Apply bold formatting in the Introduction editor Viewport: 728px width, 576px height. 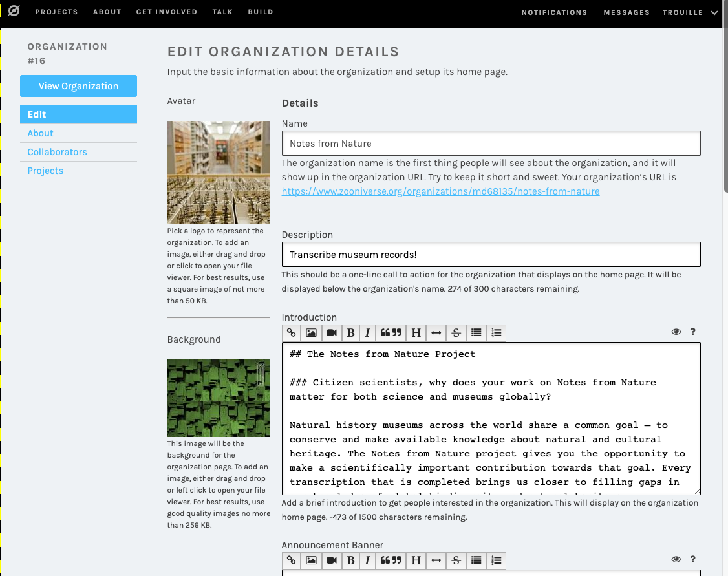[x=350, y=332]
